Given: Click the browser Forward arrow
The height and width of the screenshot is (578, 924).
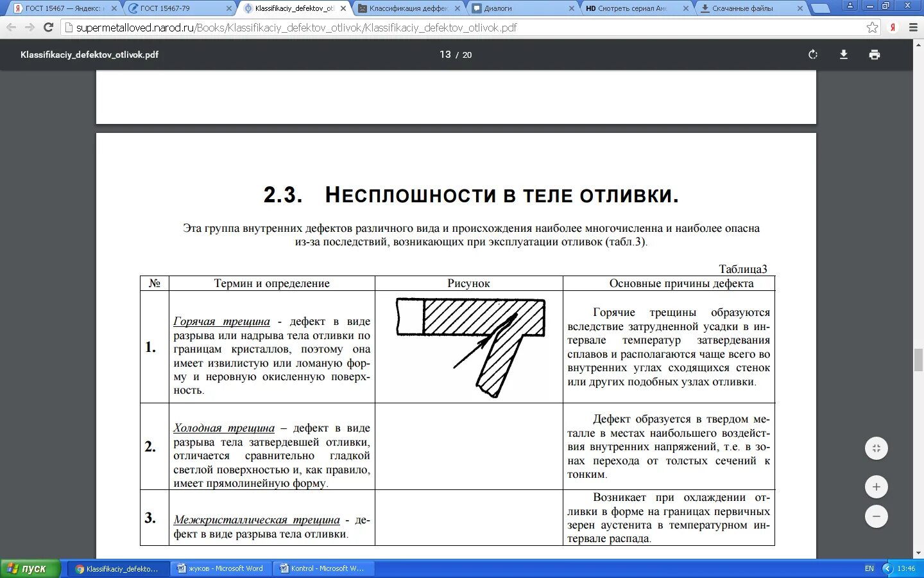Looking at the screenshot, I should (x=30, y=28).
